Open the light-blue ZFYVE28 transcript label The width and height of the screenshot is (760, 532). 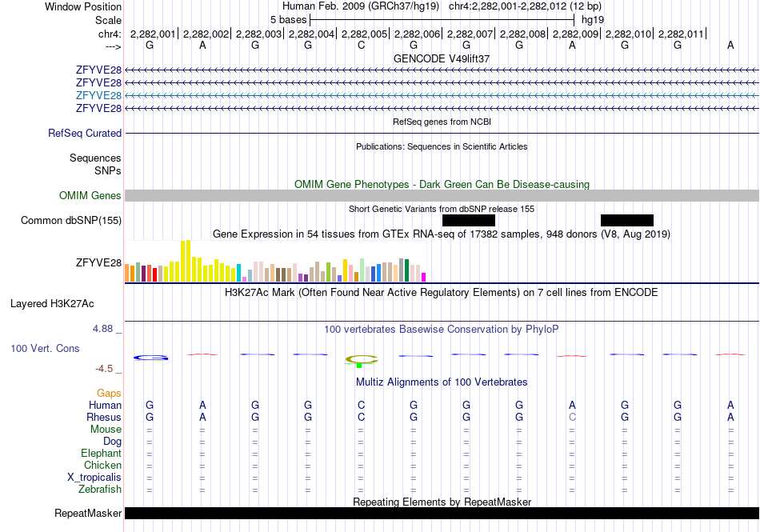tap(98, 95)
